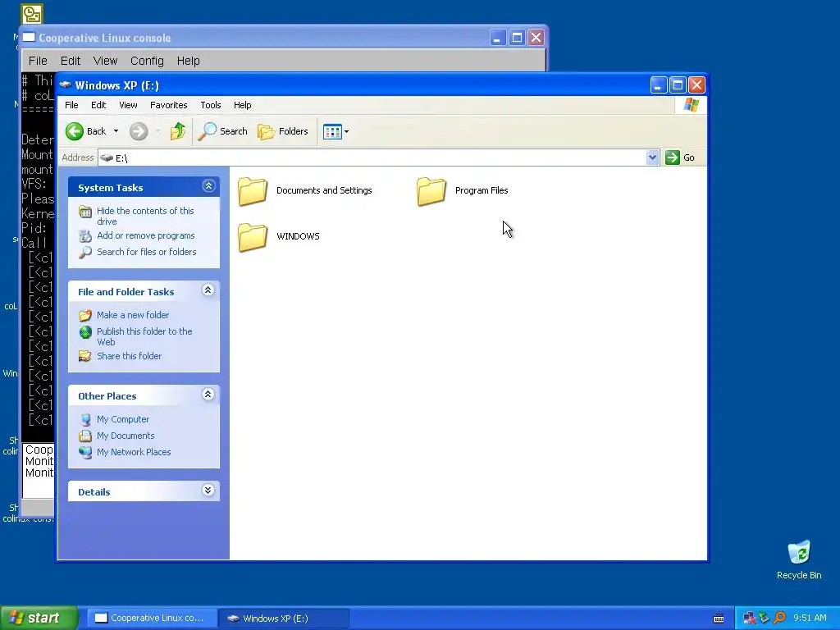840x630 pixels.
Task: Click Hide the contents of this drive
Action: pos(145,216)
